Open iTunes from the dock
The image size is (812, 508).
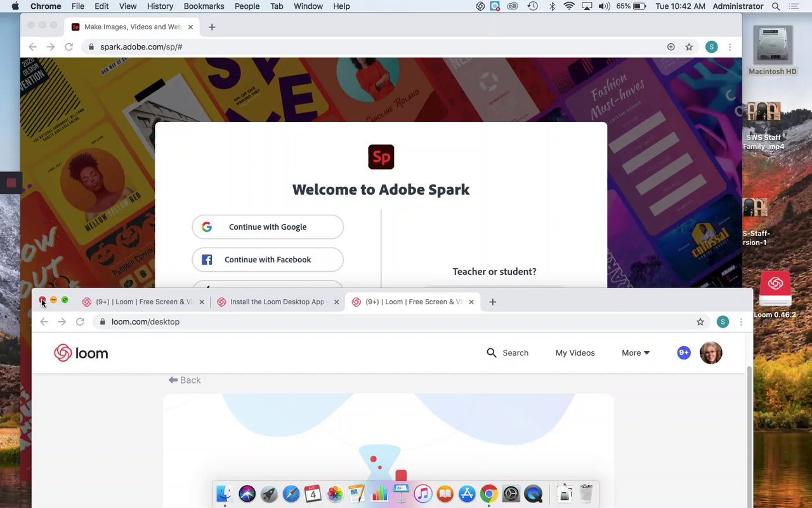click(x=423, y=493)
